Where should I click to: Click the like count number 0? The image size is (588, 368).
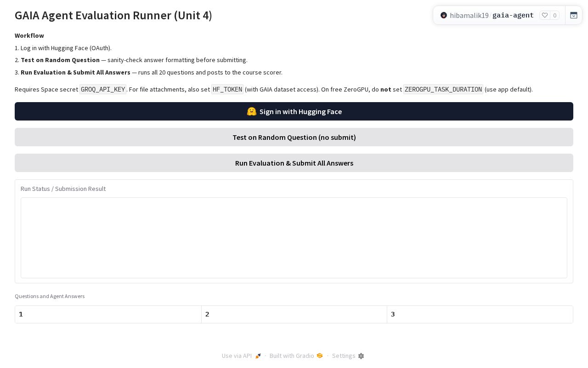(x=555, y=15)
